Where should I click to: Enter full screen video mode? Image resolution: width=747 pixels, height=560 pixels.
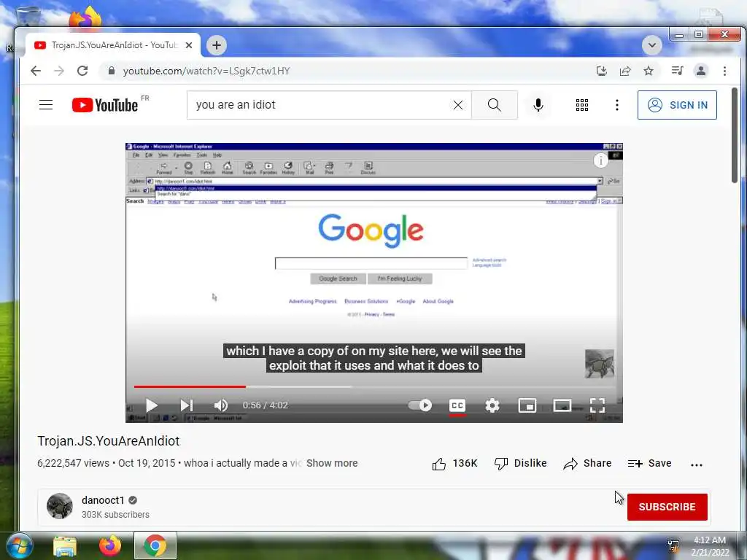click(x=597, y=405)
